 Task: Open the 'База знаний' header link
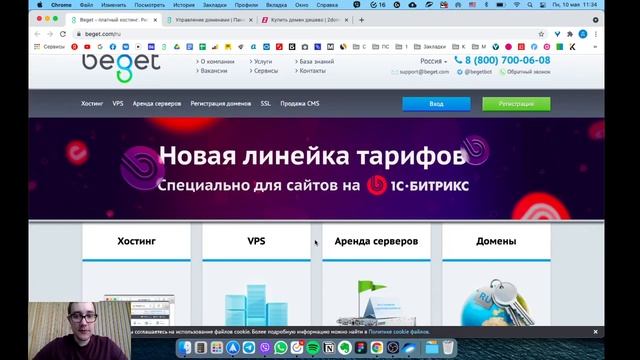(317, 61)
